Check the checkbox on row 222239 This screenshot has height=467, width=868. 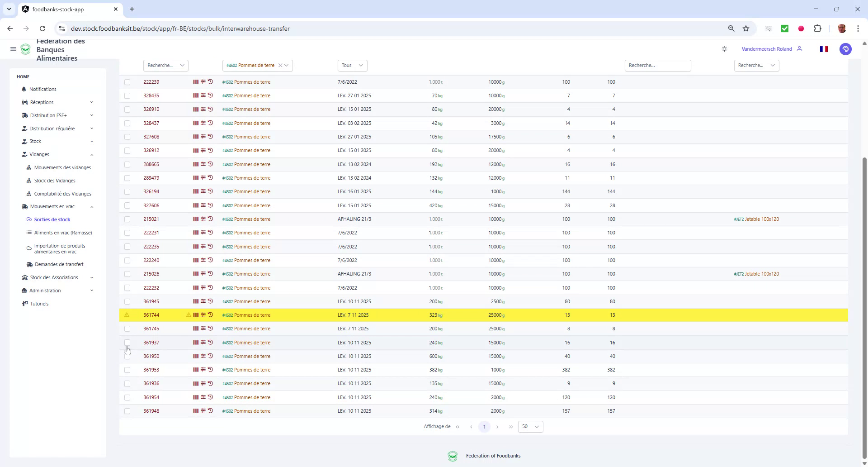pos(127,82)
